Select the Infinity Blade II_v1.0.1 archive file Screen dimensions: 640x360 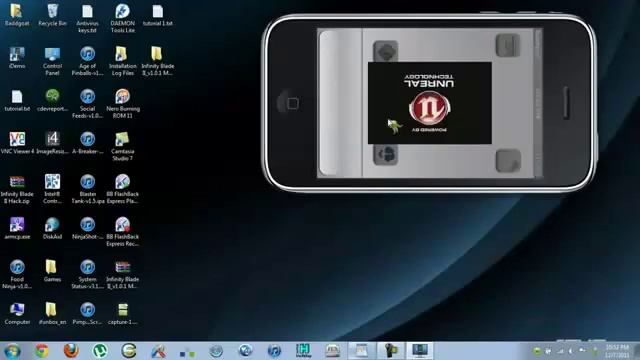[122, 274]
